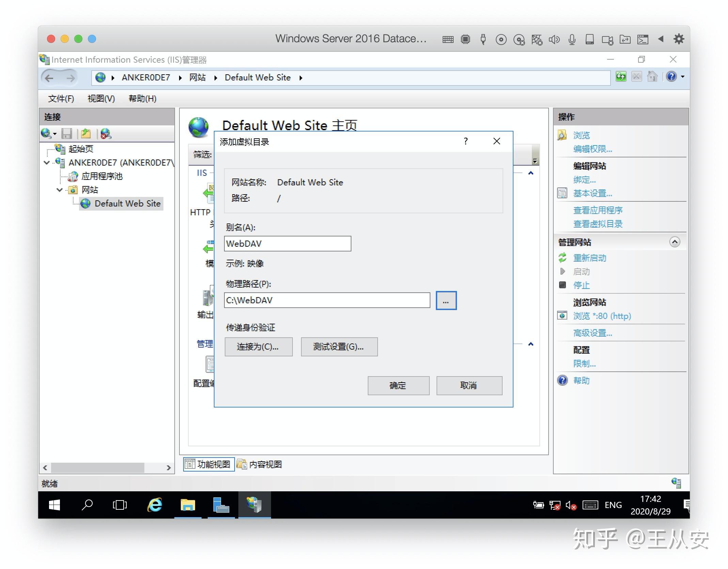The width and height of the screenshot is (728, 569).
Task: Click the 浏览 *:80 (http) globe icon
Action: pos(562,316)
